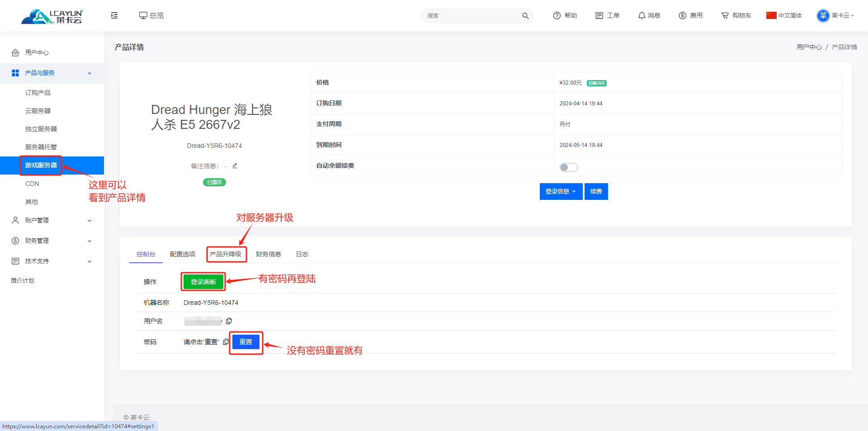This screenshot has width=868, height=431.
Task: Open 消息 notifications bell
Action: tap(649, 15)
